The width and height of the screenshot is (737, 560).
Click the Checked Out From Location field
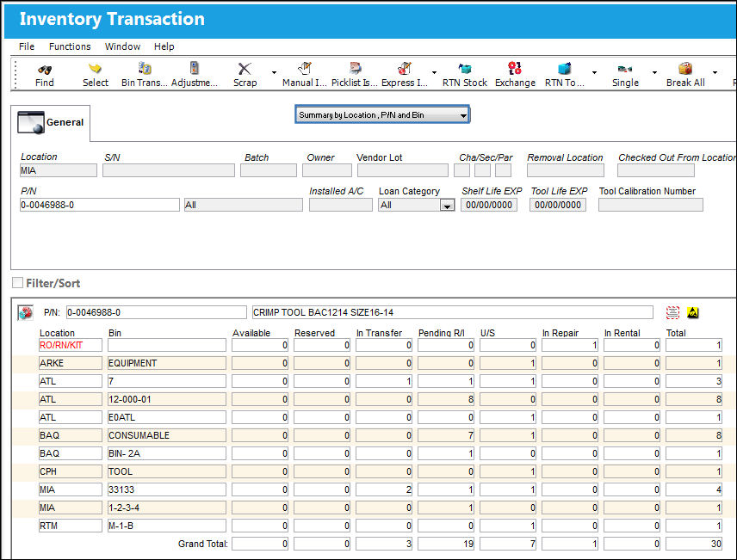pyautogui.click(x=656, y=170)
